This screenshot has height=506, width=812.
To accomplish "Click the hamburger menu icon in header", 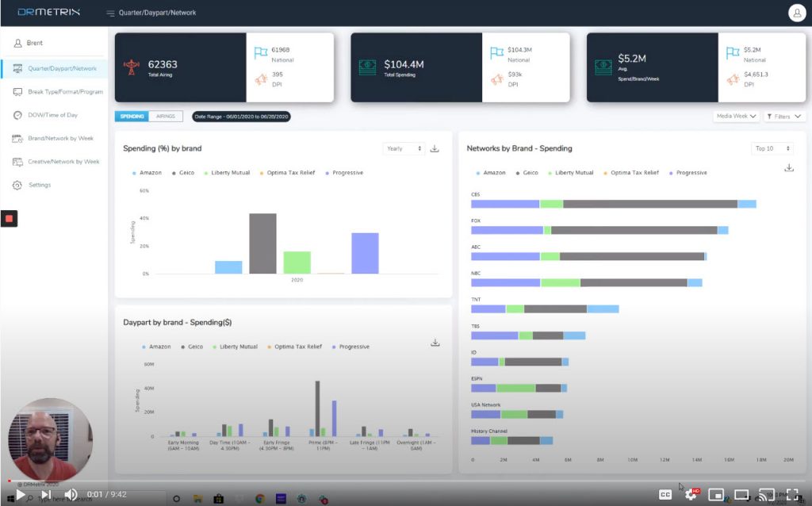I will pos(110,13).
